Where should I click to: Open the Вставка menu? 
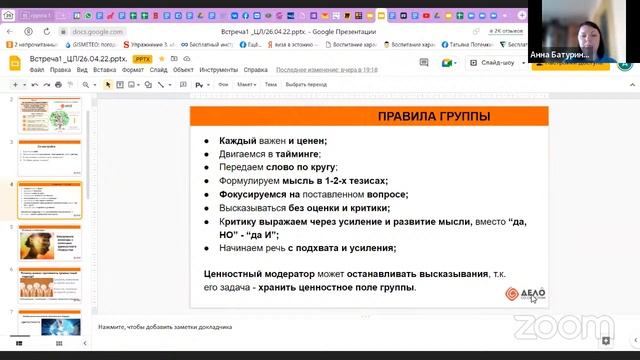click(x=104, y=70)
